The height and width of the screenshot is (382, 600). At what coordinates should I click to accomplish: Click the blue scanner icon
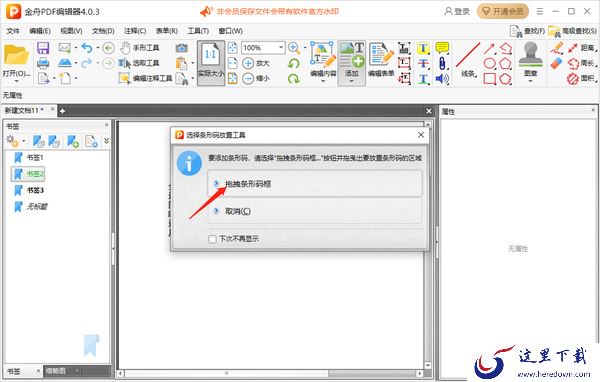[65, 63]
